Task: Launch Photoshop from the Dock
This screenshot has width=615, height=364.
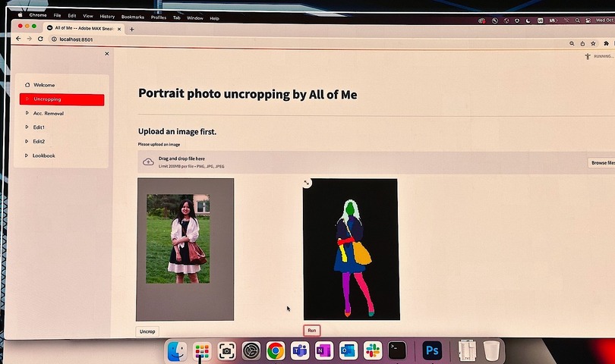Action: 432,350
